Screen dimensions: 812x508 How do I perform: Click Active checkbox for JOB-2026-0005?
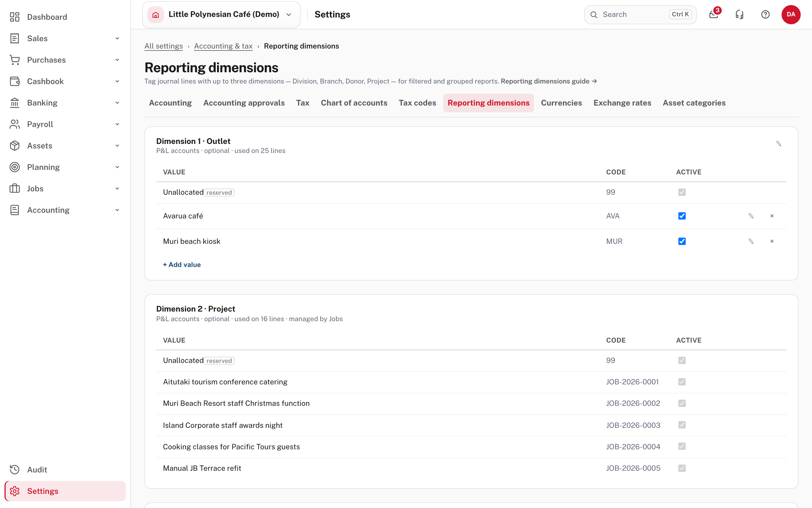682,468
